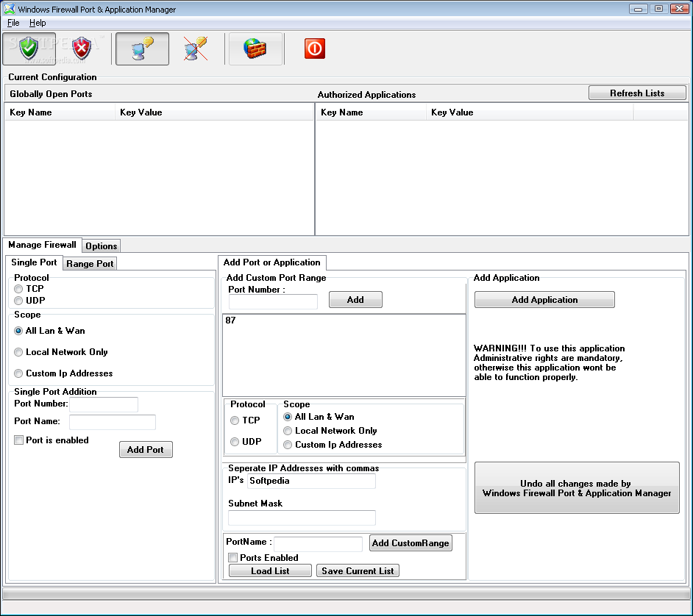Image resolution: width=693 pixels, height=616 pixels.
Task: Focus the single Port Number field
Action: click(x=104, y=404)
